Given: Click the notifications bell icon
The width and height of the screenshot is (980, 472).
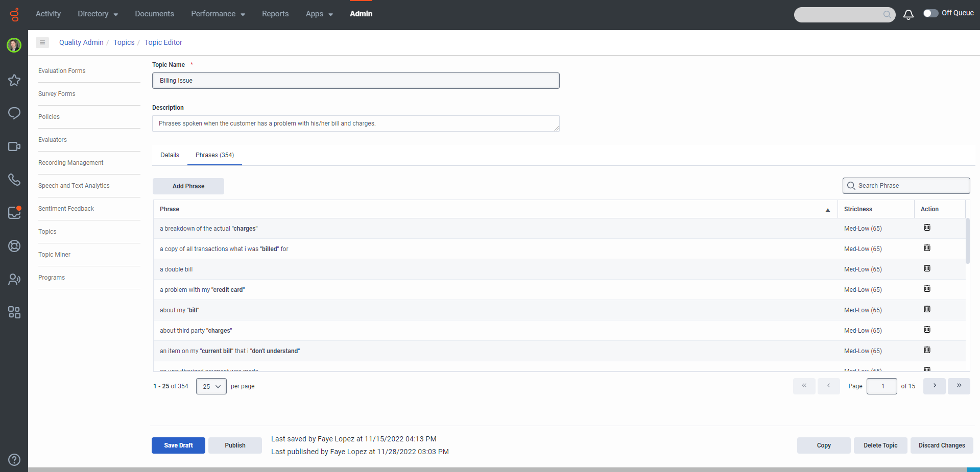Looking at the screenshot, I should coord(909,15).
